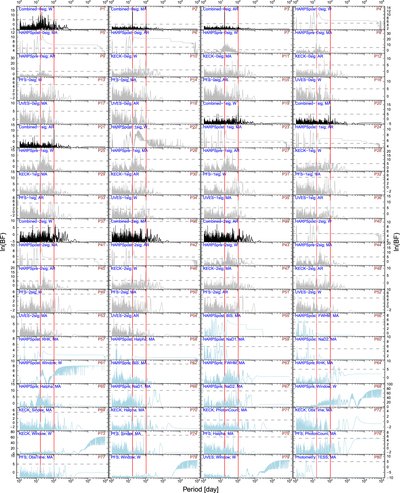Select the 'UVES-1sig; W' panel label
Viewport: 400px width, 493px height.
[x=124, y=198]
